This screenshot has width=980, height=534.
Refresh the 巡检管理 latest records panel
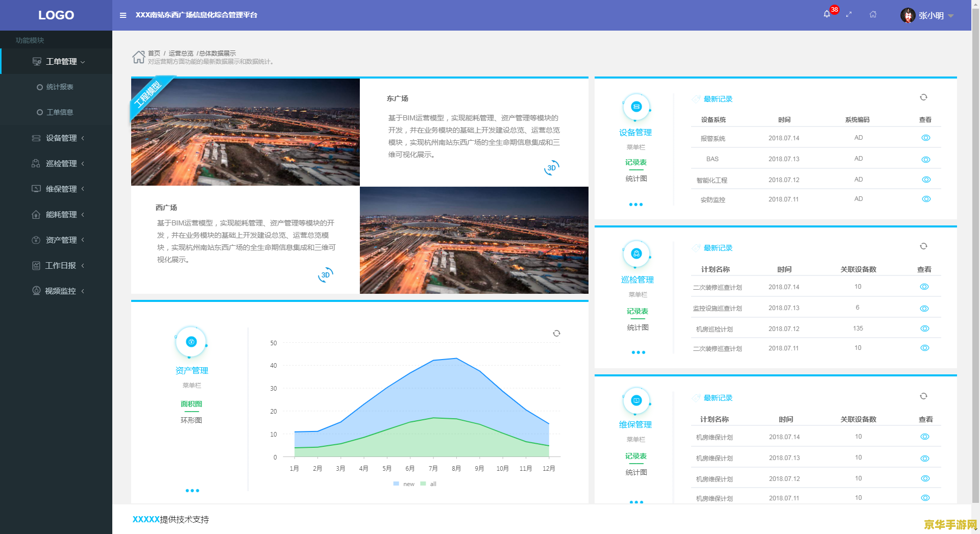coord(923,246)
